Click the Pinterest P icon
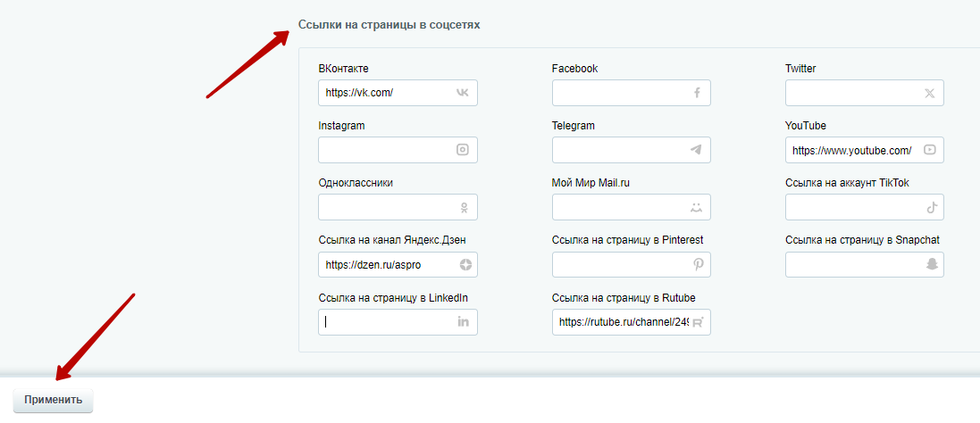Image resolution: width=980 pixels, height=423 pixels. coord(698,264)
